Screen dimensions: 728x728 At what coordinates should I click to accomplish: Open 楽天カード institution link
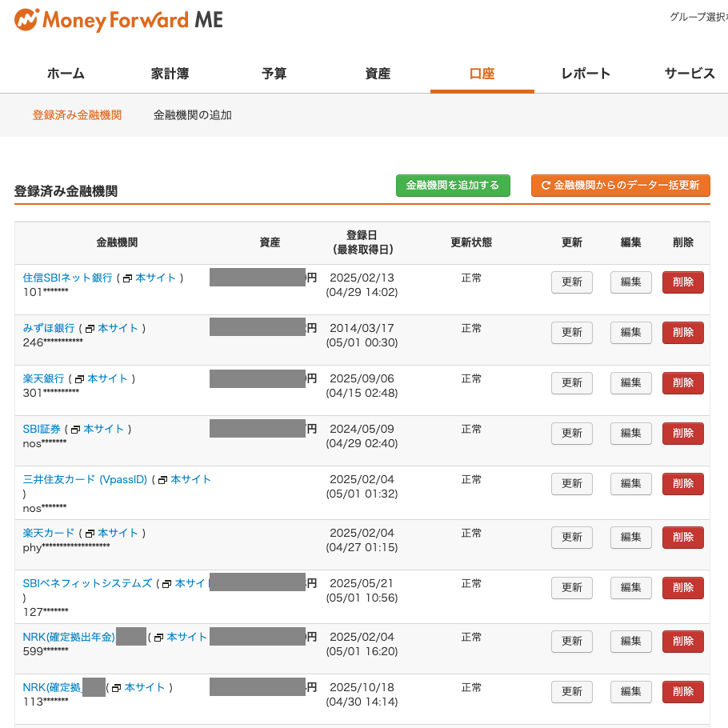point(48,533)
